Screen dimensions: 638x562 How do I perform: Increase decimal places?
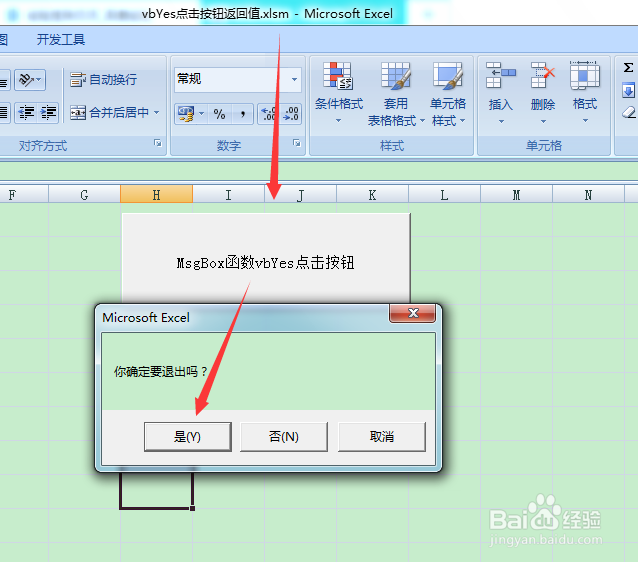(x=269, y=114)
